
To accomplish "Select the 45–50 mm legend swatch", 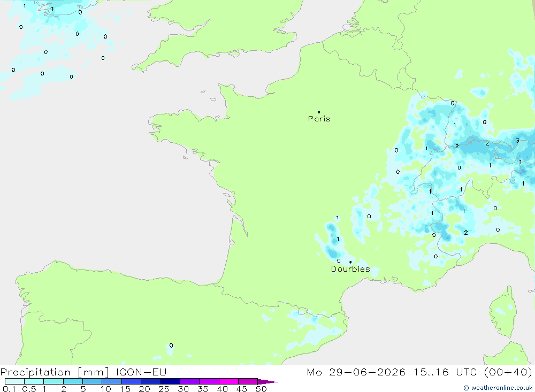I will [248, 381].
